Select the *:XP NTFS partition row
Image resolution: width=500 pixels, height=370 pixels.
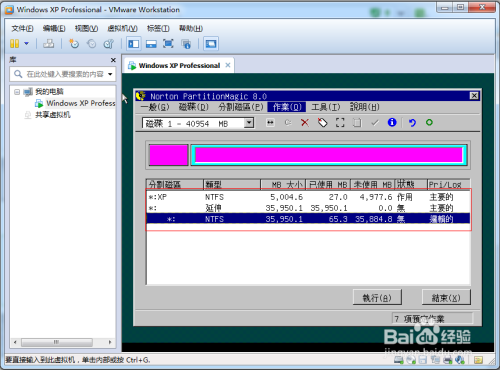coord(308,197)
